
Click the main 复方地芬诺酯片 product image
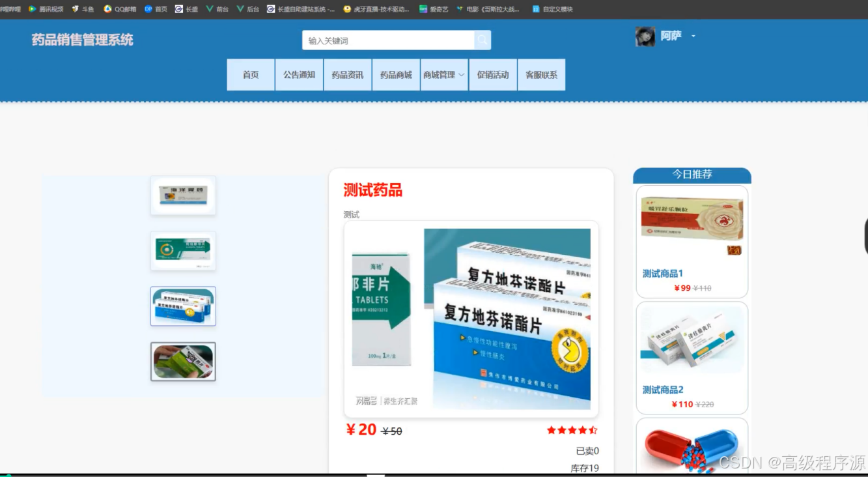pos(471,319)
